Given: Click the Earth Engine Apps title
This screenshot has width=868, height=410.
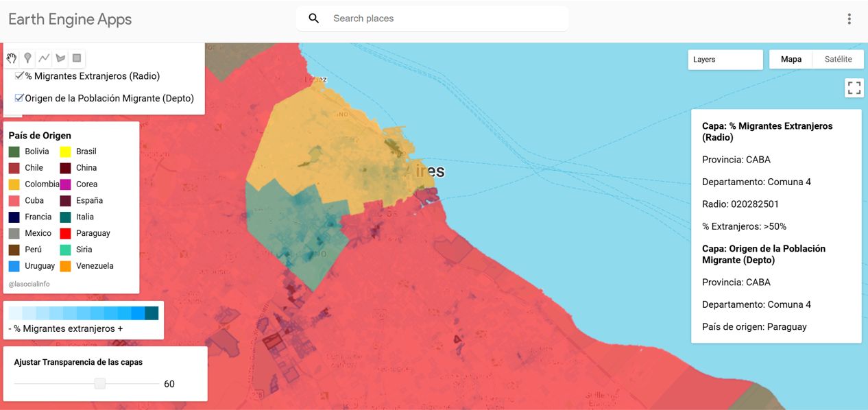Looking at the screenshot, I should point(70,19).
